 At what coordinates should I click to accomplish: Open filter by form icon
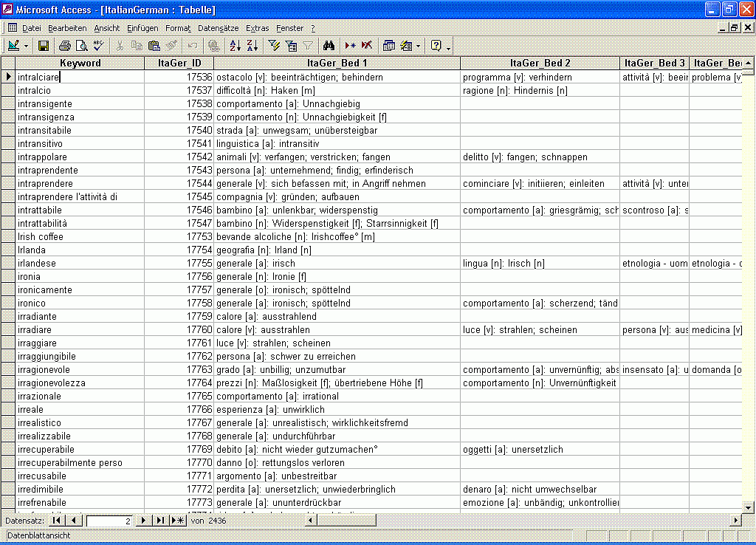tap(291, 46)
